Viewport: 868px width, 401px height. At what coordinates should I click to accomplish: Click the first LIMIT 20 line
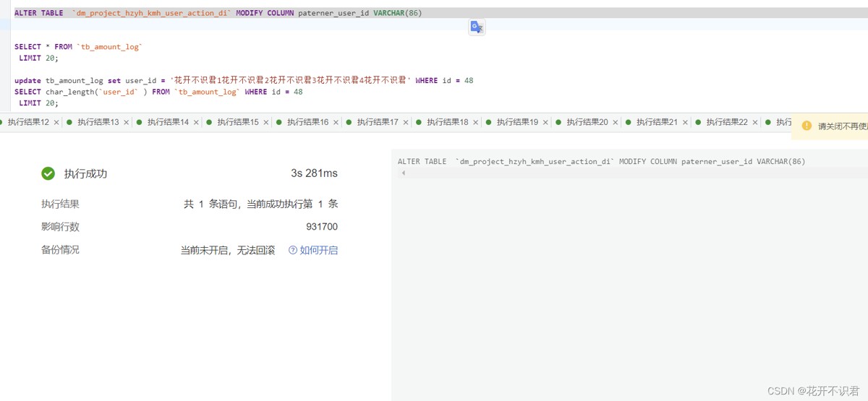39,58
